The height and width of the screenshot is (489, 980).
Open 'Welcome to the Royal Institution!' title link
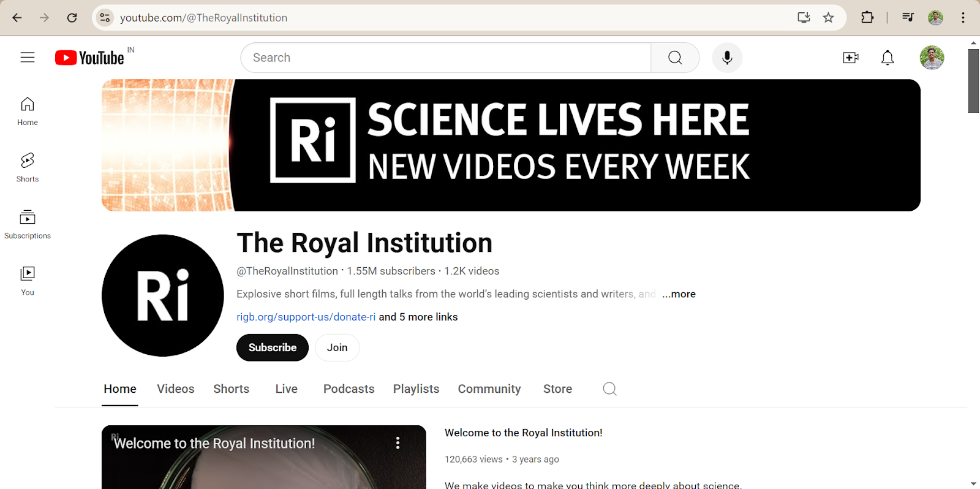tap(524, 433)
